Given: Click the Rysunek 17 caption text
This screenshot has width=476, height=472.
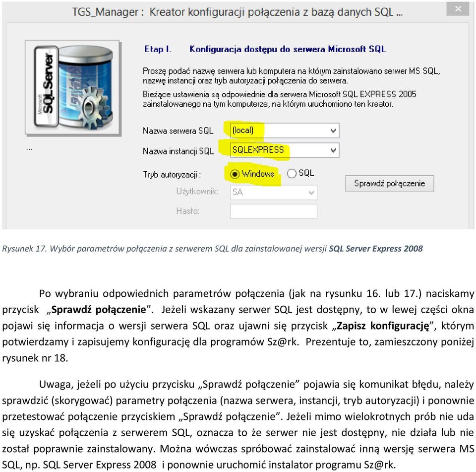Looking at the screenshot, I should click(x=212, y=249).
